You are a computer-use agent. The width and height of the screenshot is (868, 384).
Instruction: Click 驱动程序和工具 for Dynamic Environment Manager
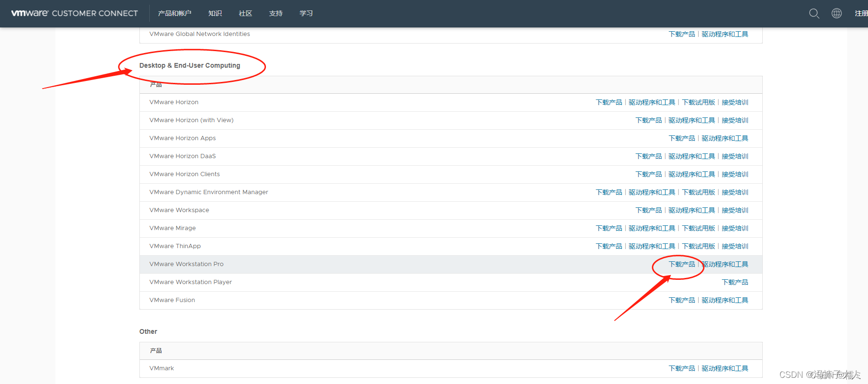pyautogui.click(x=652, y=192)
